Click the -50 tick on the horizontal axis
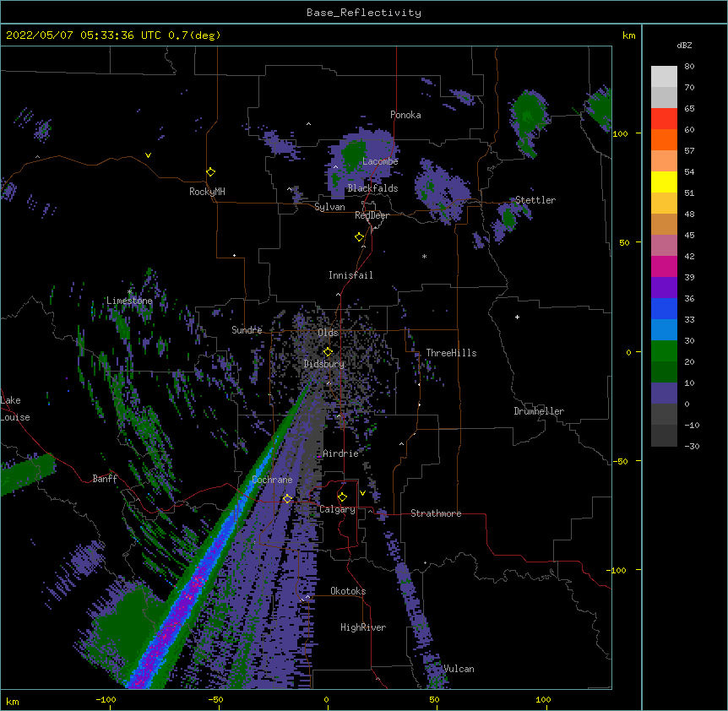This screenshot has width=728, height=711. [x=215, y=699]
